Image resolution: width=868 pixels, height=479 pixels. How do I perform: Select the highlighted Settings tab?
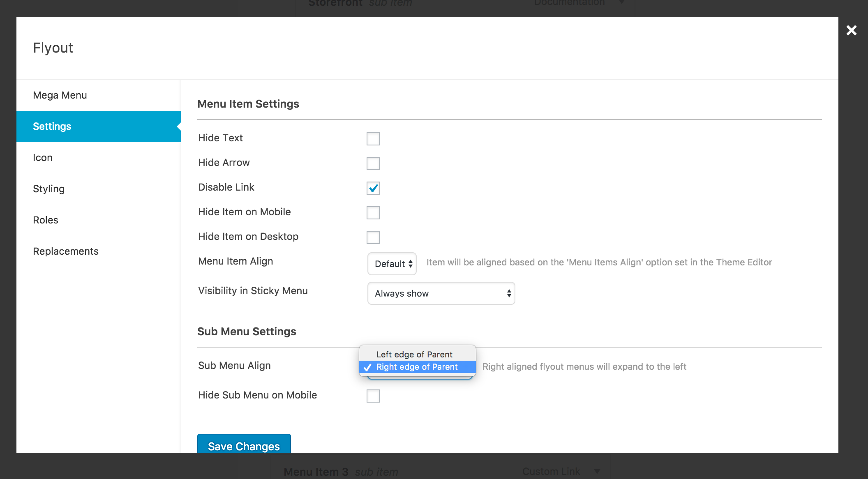click(52, 127)
